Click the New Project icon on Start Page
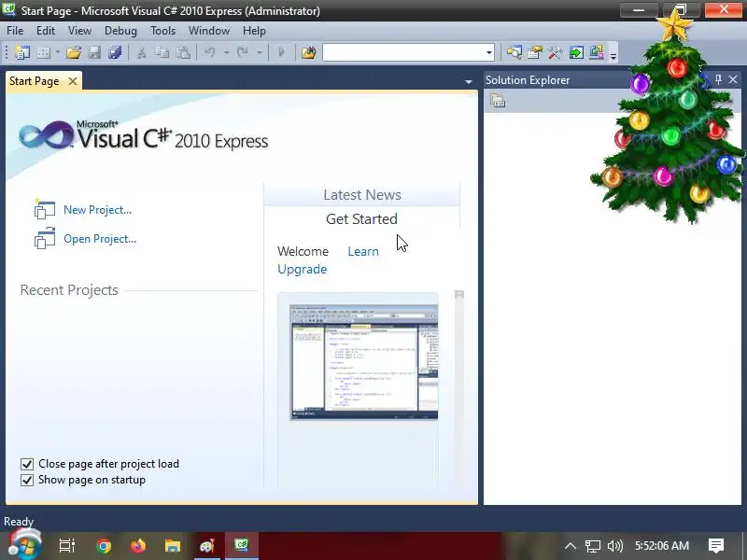 point(45,209)
